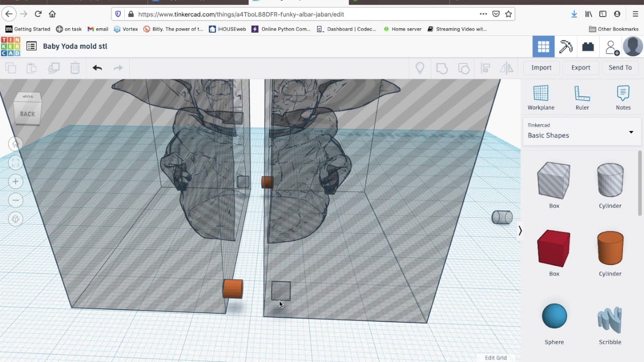Open the Home server bookmark
The width and height of the screenshot is (644, 362).
click(403, 29)
